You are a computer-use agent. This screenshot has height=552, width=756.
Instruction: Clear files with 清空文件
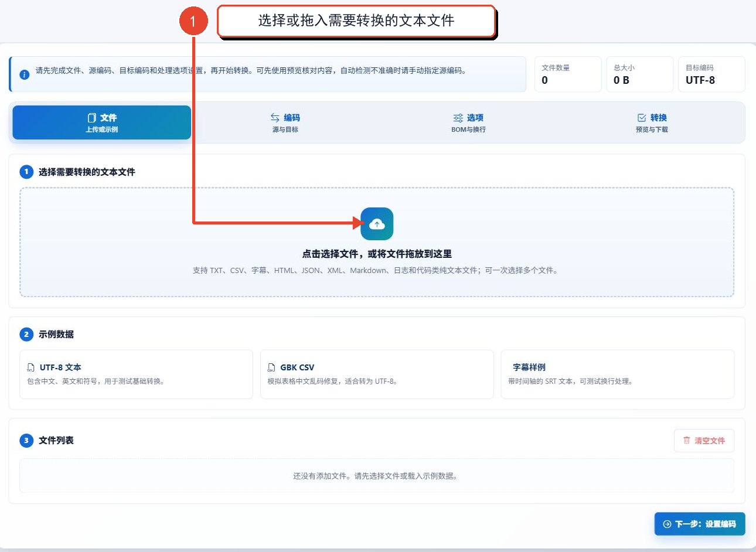(704, 441)
